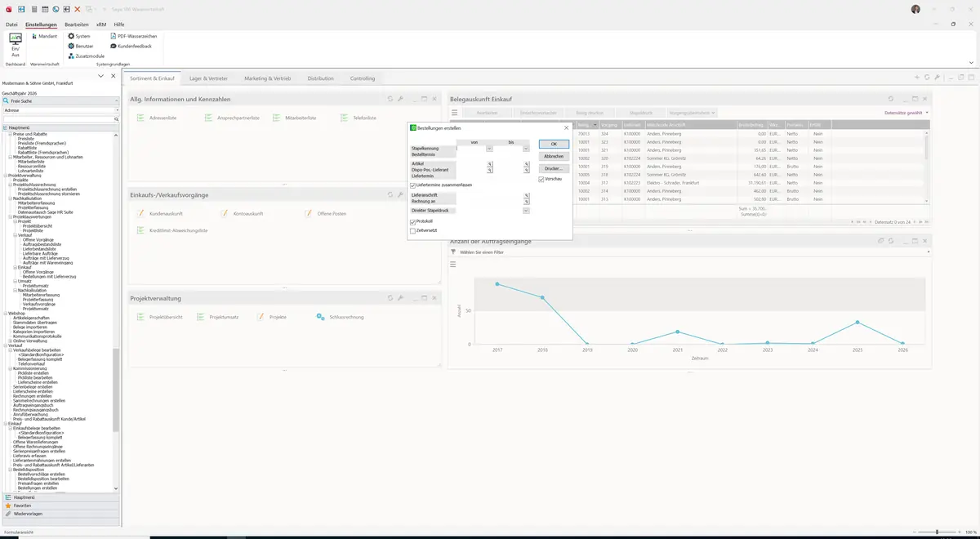Open Zusatzmodule in the ribbon
This screenshot has width=980, height=539.
pos(87,56)
